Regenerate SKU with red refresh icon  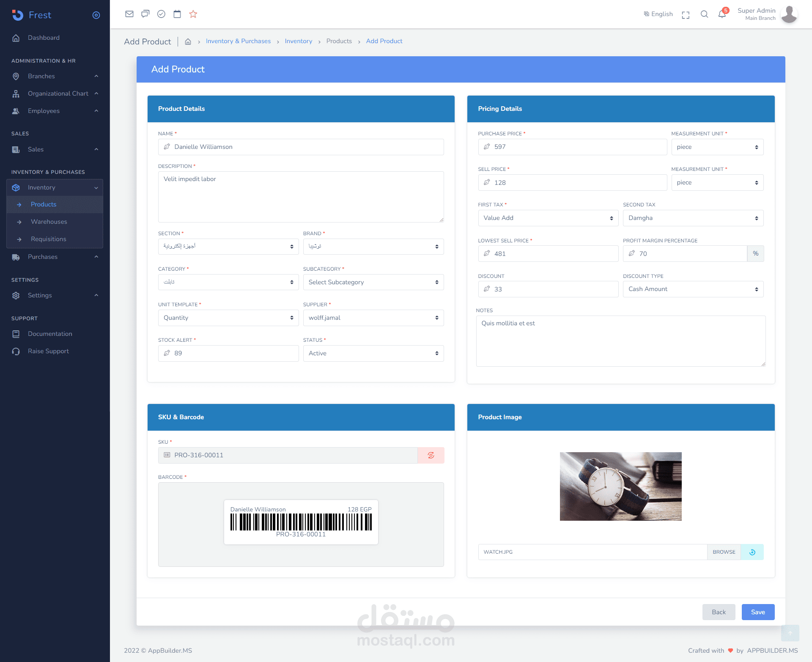coord(431,455)
